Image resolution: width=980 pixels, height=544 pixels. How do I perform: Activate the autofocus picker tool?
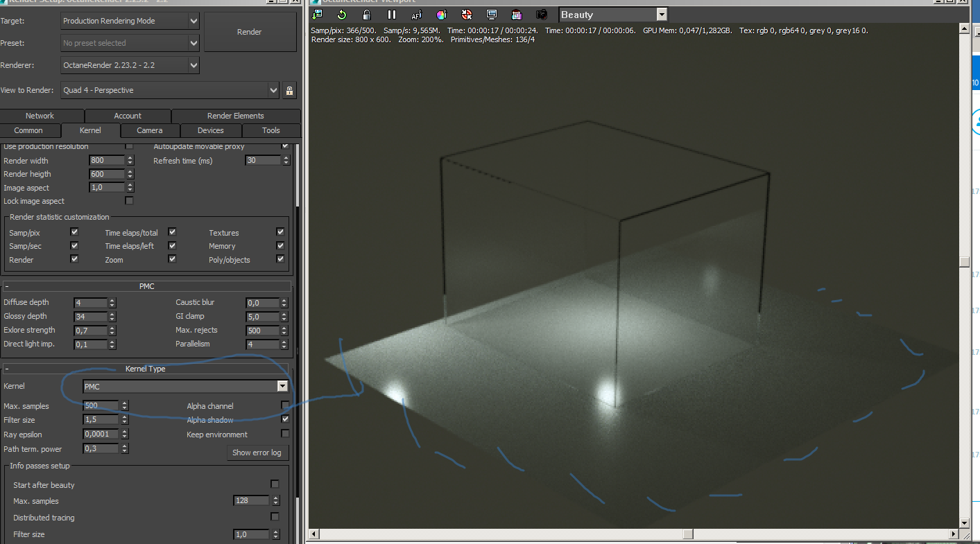[x=417, y=14]
